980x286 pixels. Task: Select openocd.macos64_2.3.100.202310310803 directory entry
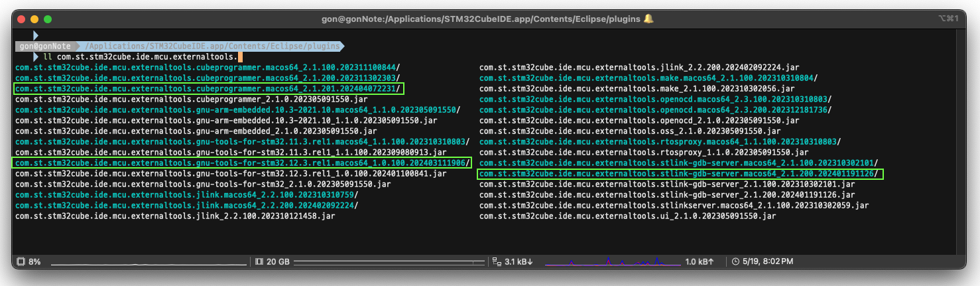[655, 99]
